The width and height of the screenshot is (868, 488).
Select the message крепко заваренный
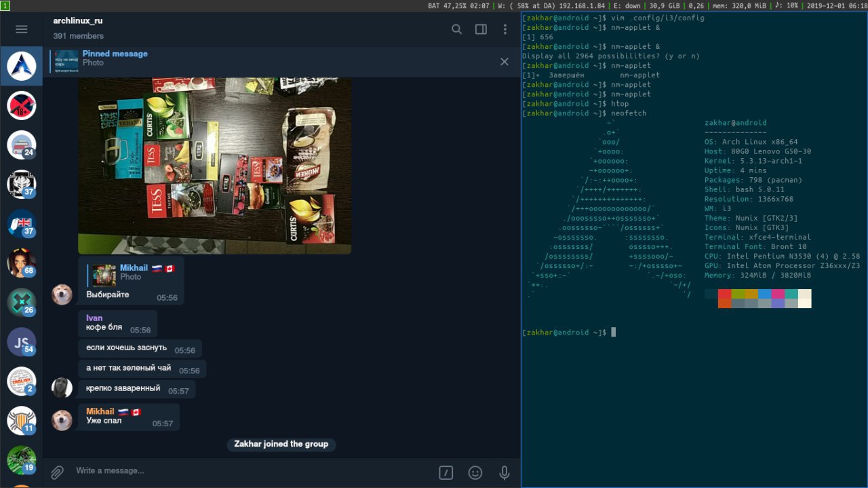(137, 390)
